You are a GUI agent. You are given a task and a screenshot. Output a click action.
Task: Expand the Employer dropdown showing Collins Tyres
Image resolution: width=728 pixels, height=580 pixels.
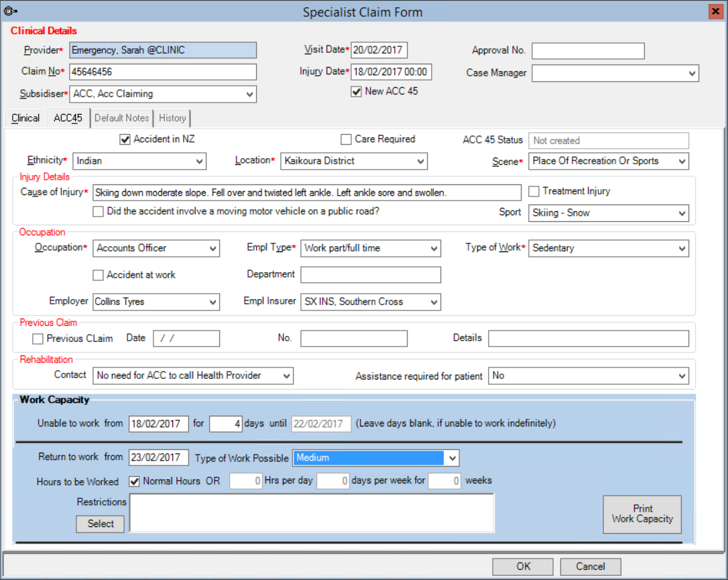click(x=213, y=302)
